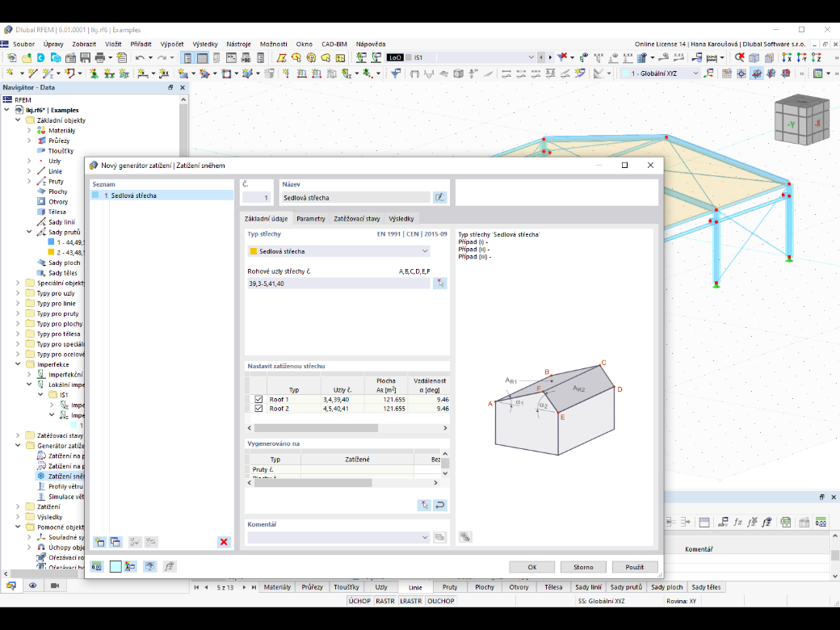Viewport: 840px width, 630px height.
Task: Switch to the Zatěžovací stavy tab
Action: 357,219
